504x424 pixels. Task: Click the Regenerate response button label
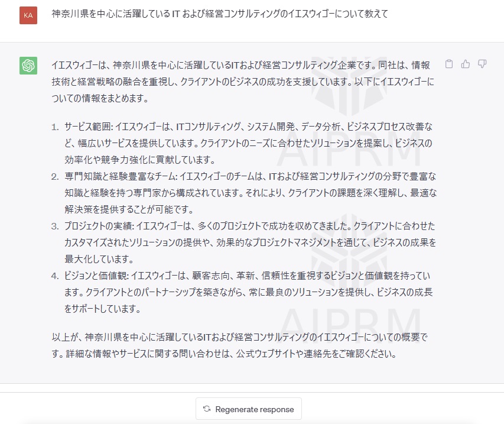[x=255, y=409]
